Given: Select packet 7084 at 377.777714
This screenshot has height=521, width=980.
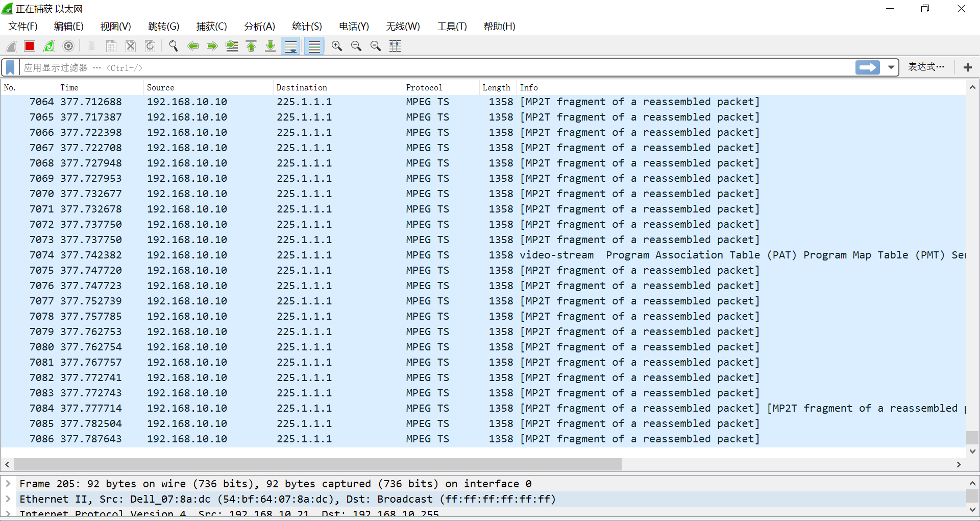Looking at the screenshot, I should click(483, 408).
